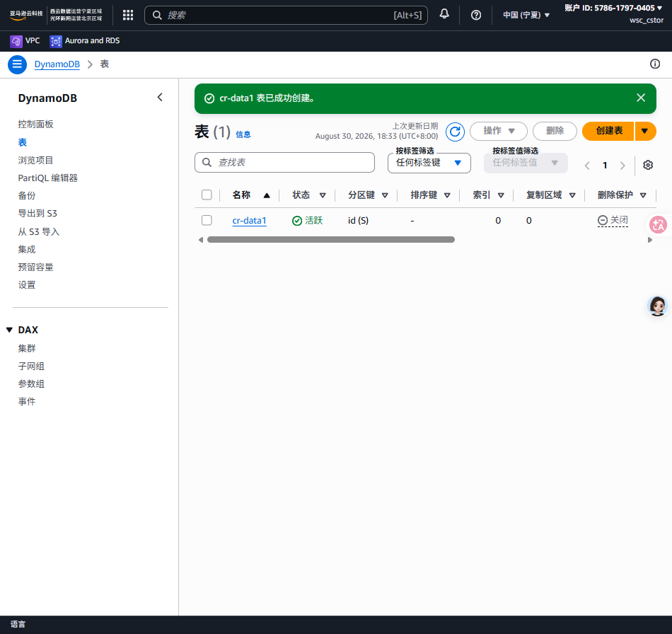The height and width of the screenshot is (634, 672).
Task: Go to previous page of tables
Action: [x=587, y=166]
